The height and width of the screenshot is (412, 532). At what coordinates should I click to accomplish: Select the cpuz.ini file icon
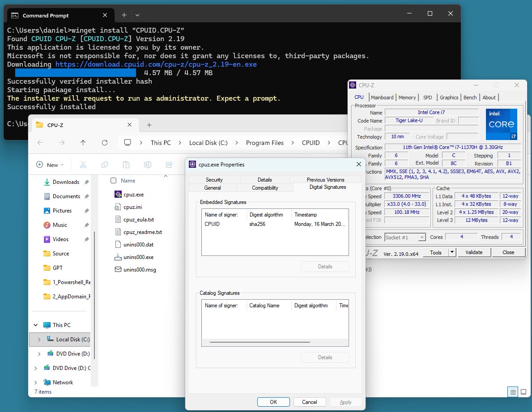pyautogui.click(x=118, y=207)
